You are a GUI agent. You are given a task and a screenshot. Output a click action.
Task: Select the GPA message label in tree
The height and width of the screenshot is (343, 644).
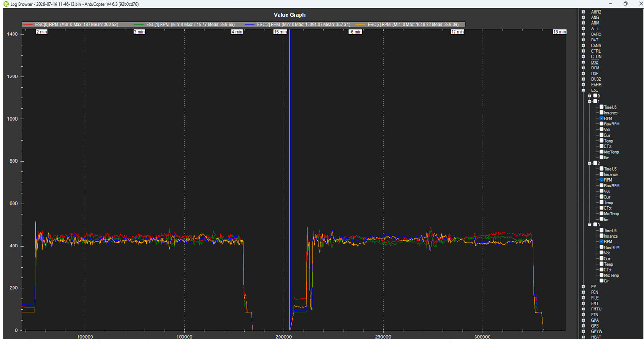tap(595, 320)
